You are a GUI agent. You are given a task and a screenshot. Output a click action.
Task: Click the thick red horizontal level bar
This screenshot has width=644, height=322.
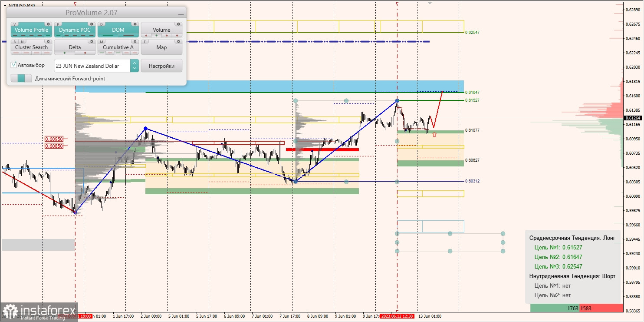click(x=322, y=149)
